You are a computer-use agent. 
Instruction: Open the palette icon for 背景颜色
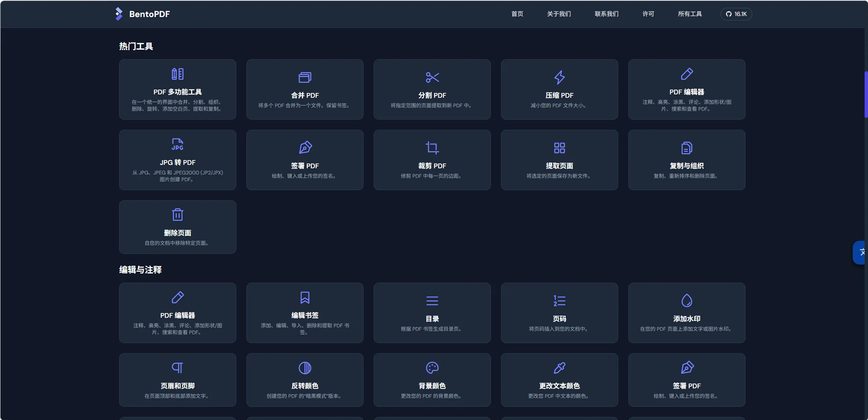pos(432,368)
